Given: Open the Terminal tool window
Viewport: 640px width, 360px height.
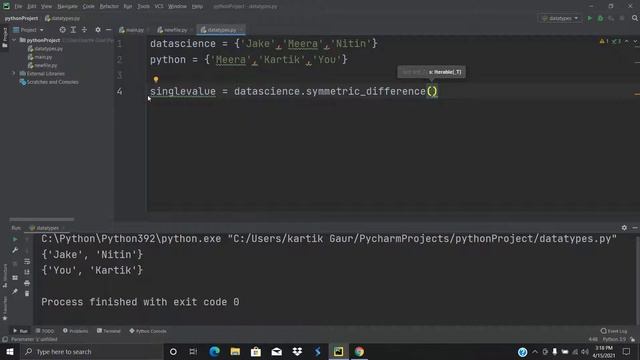Looking at the screenshot, I should (109, 331).
